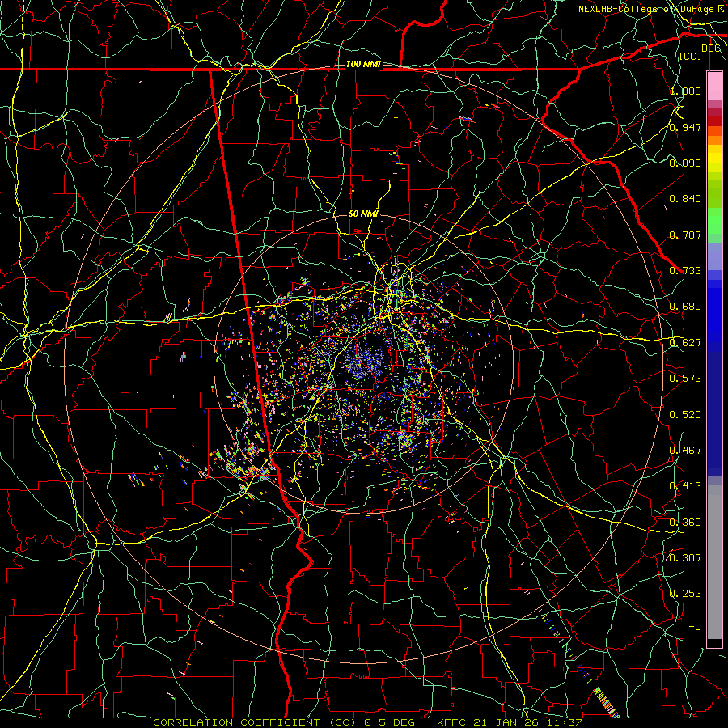Click the TH threshold label
Screen dimensions: 728x728
695,630
